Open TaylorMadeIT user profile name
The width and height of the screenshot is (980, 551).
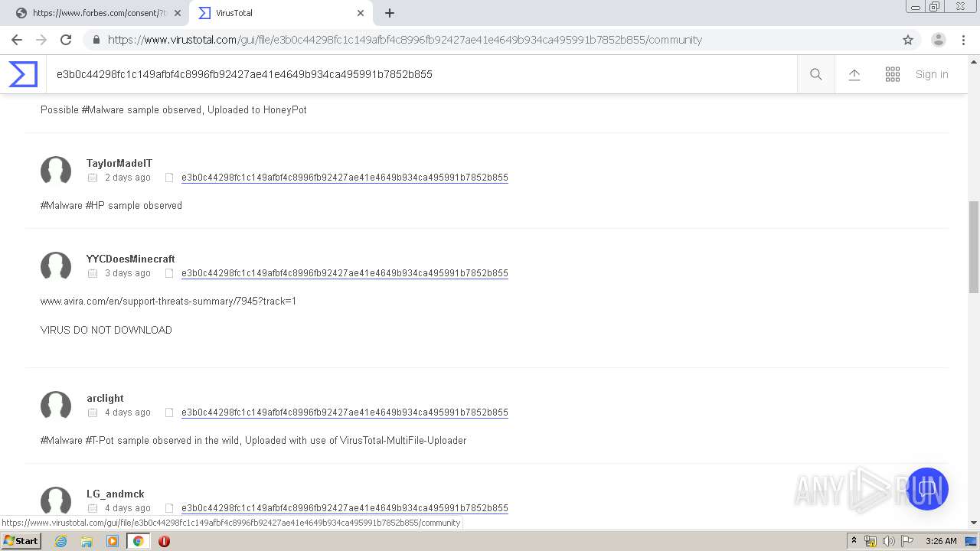click(119, 163)
